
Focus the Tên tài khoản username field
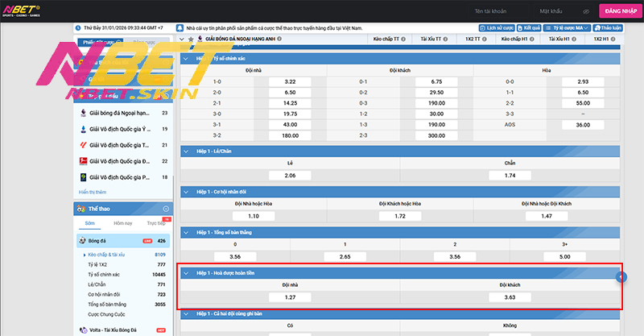[491, 11]
